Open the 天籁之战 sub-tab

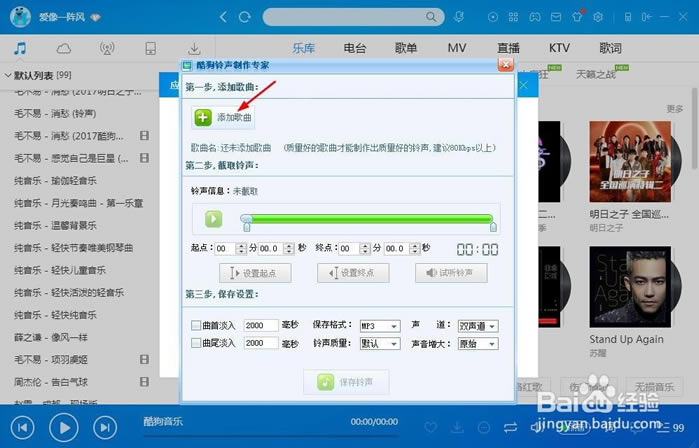pyautogui.click(x=596, y=74)
